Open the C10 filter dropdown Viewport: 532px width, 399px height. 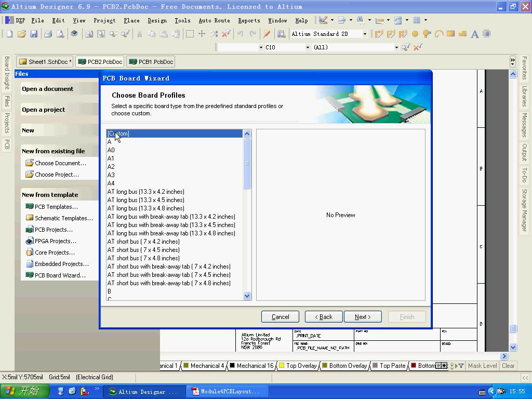tap(308, 47)
